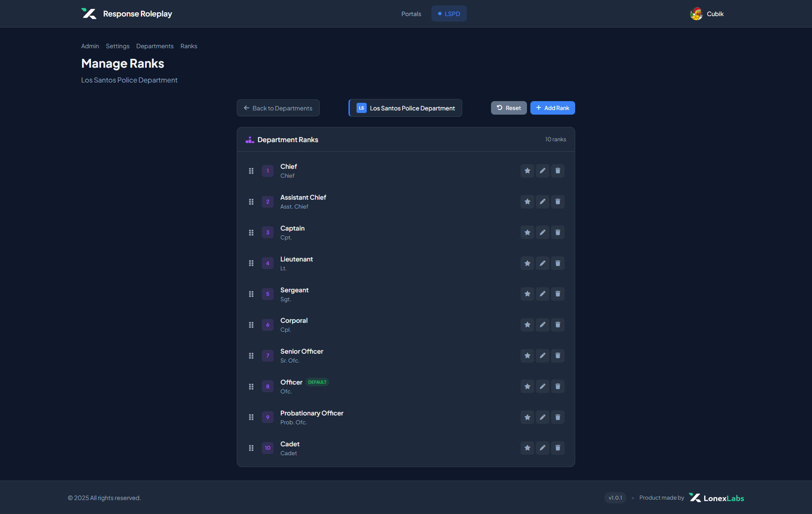
Task: Go to Departments breadcrumb
Action: click(155, 46)
